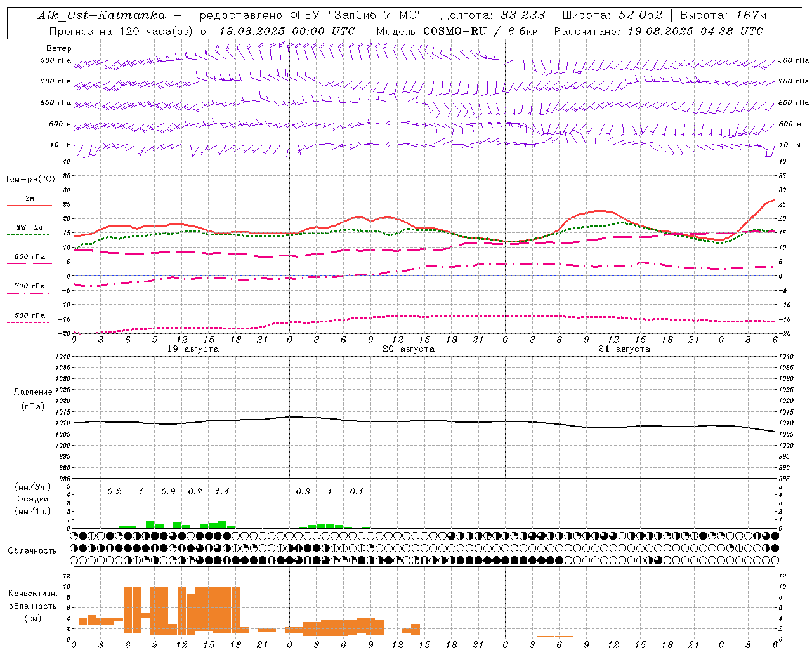The height and width of the screenshot is (650, 812).
Task: Click the (км) convective cloud unit label
Action: tap(32, 618)
